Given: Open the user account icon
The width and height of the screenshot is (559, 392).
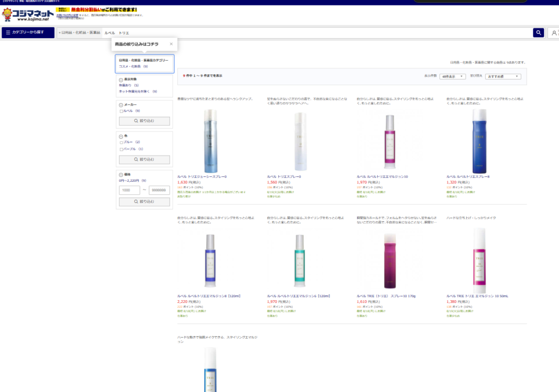Looking at the screenshot, I should [x=554, y=33].
